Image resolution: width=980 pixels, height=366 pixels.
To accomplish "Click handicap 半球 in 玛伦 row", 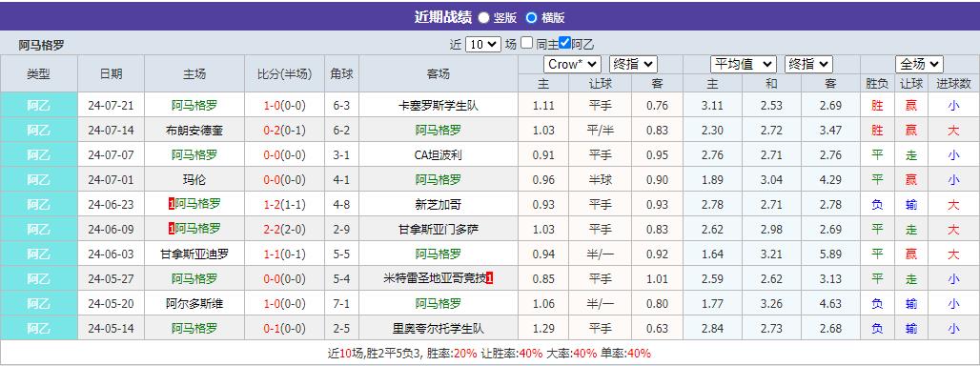I will (601, 180).
